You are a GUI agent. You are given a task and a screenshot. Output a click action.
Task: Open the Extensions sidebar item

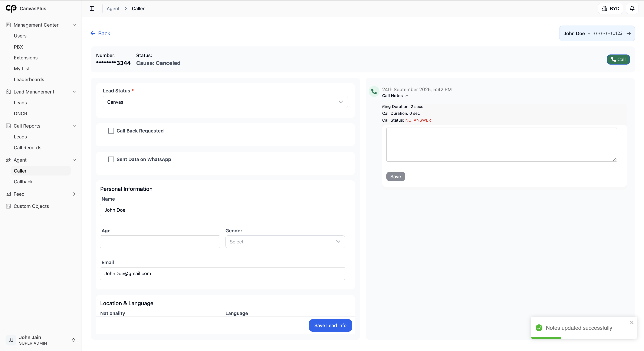tap(26, 58)
